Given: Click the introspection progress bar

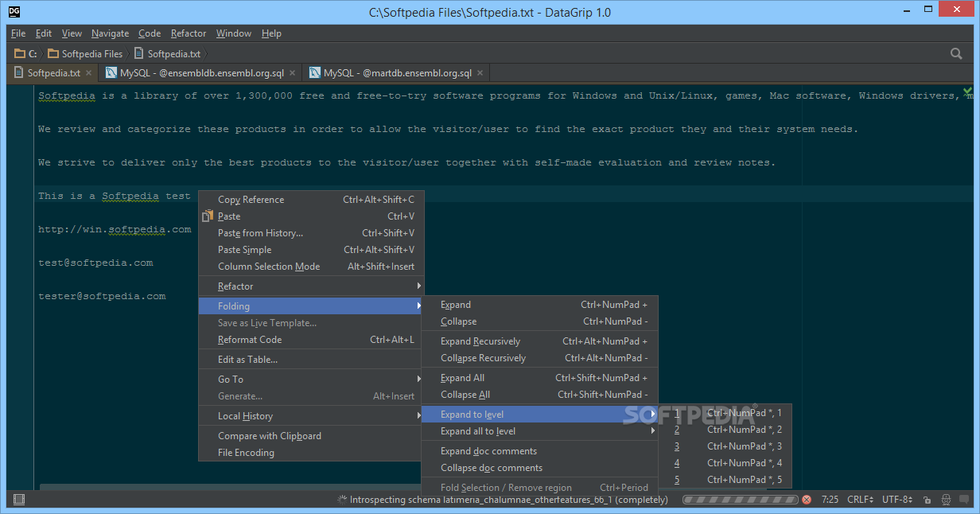Looking at the screenshot, I should [x=741, y=500].
